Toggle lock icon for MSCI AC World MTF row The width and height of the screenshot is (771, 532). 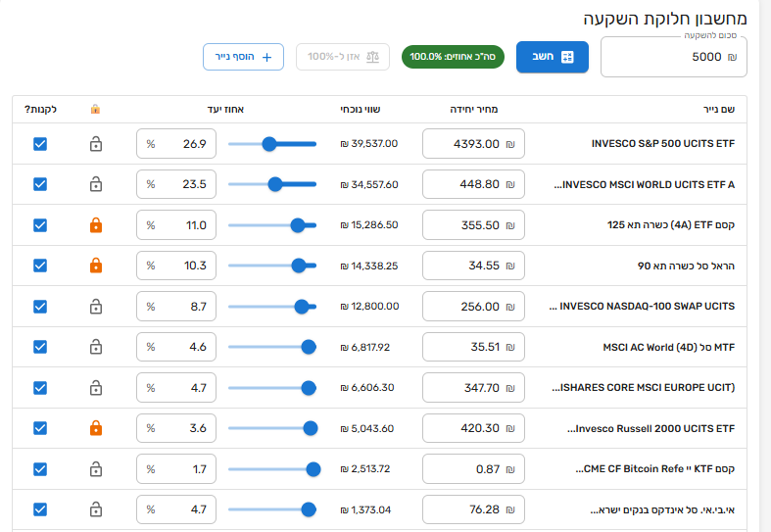[95, 347]
